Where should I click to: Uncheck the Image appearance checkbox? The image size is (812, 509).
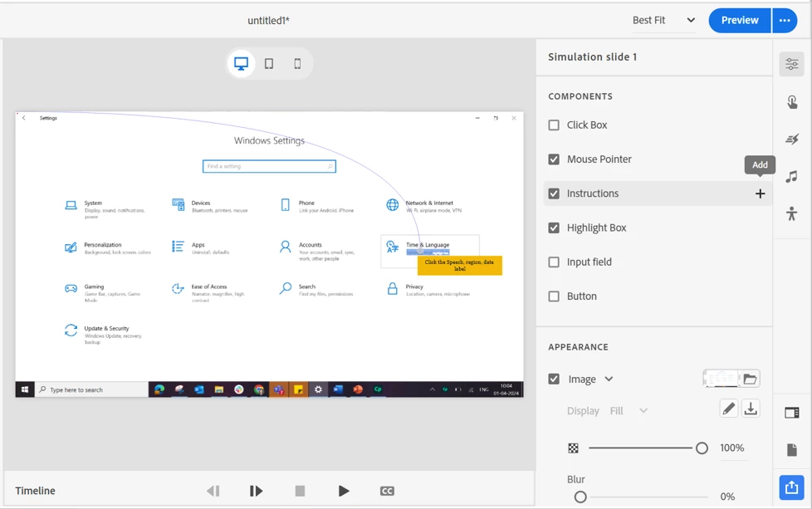click(x=554, y=379)
